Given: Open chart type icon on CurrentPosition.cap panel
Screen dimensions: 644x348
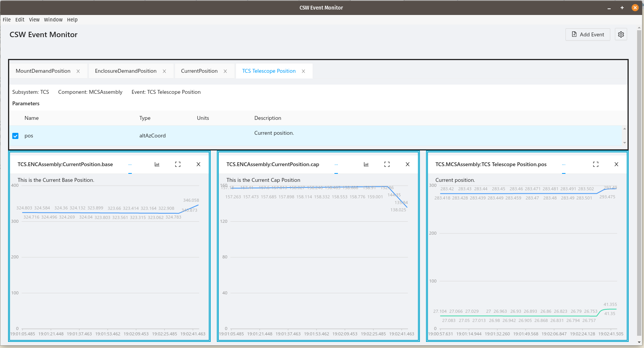Looking at the screenshot, I should point(366,164).
